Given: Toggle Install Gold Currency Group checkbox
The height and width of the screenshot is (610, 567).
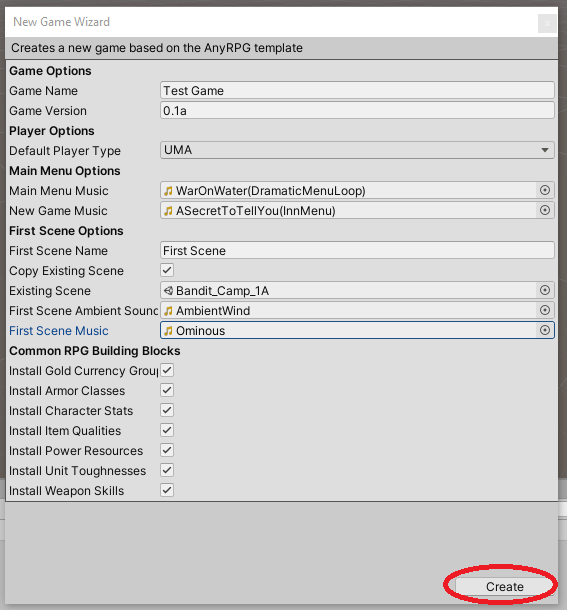Looking at the screenshot, I should [167, 370].
